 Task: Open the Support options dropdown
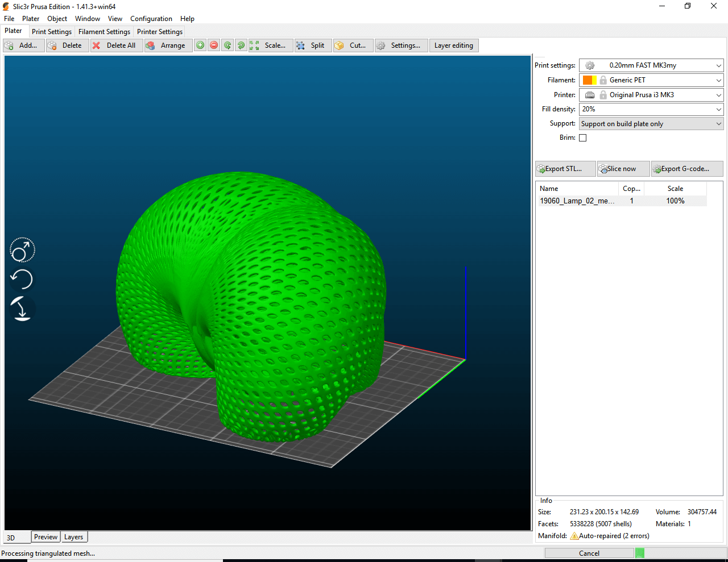tap(718, 124)
